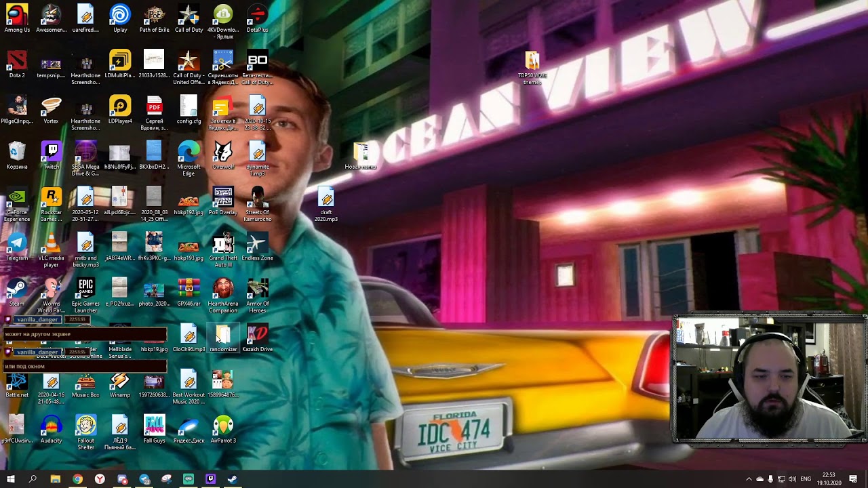Open Path of Exile shortcut

tap(155, 19)
